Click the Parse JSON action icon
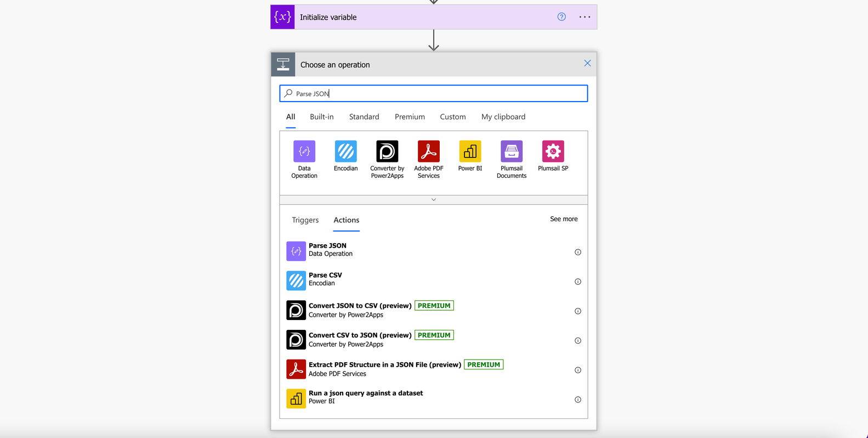This screenshot has height=438, width=868. [x=296, y=251]
